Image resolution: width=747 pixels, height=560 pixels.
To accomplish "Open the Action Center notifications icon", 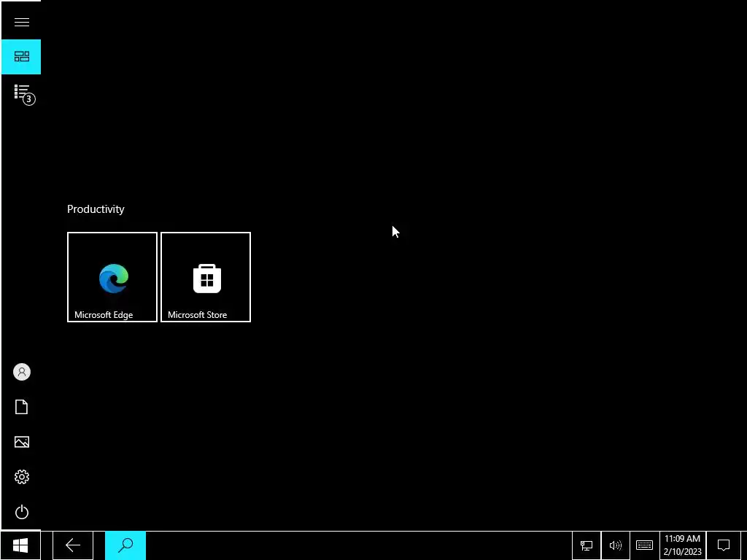I will (x=724, y=545).
